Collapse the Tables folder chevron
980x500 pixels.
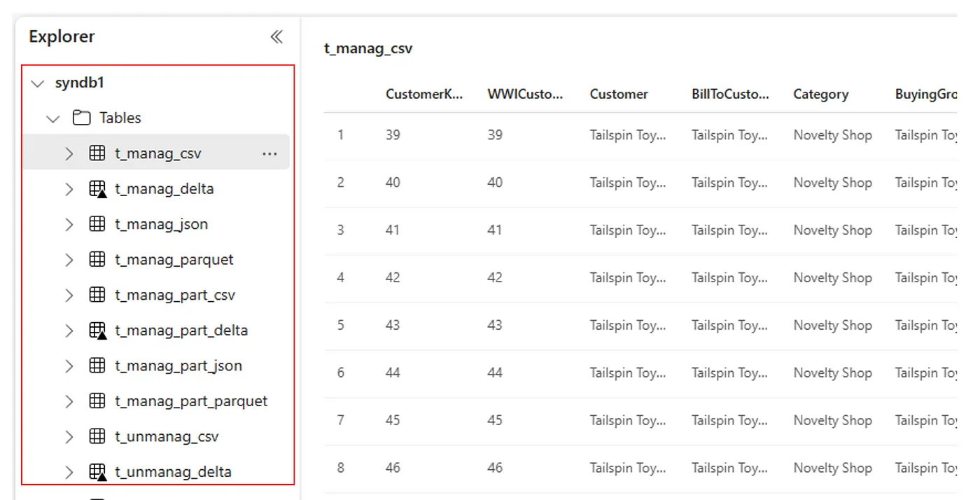[53, 118]
